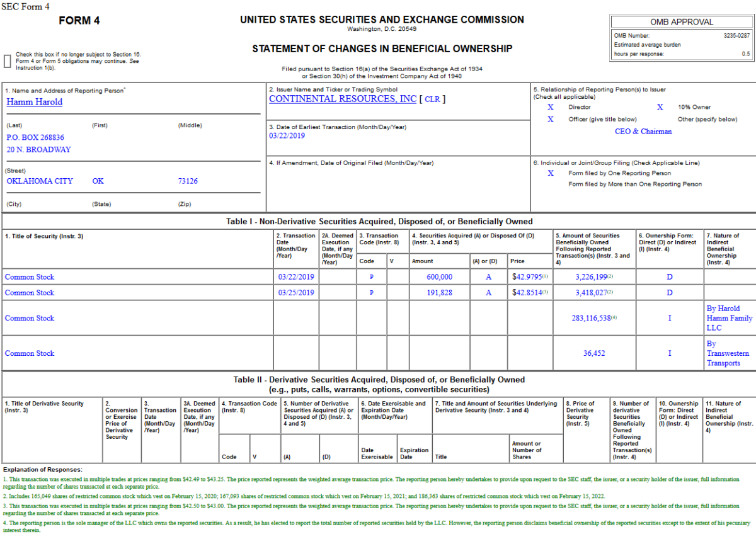Select ownership form I in the 36,452 row
756x534 pixels.
tap(670, 354)
